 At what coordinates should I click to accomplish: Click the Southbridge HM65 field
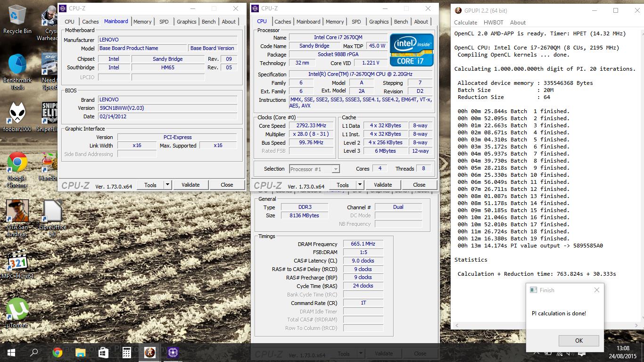168,67
